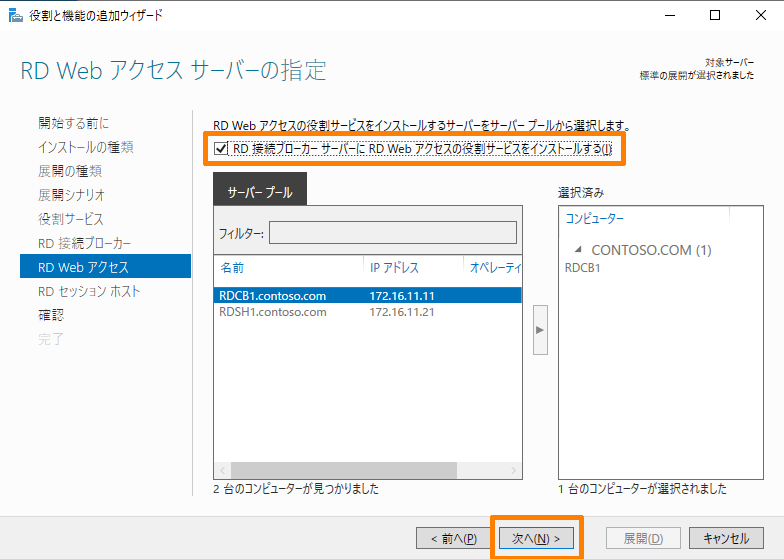Go to 展開シナリオ step
The image size is (784, 559).
tap(72, 195)
